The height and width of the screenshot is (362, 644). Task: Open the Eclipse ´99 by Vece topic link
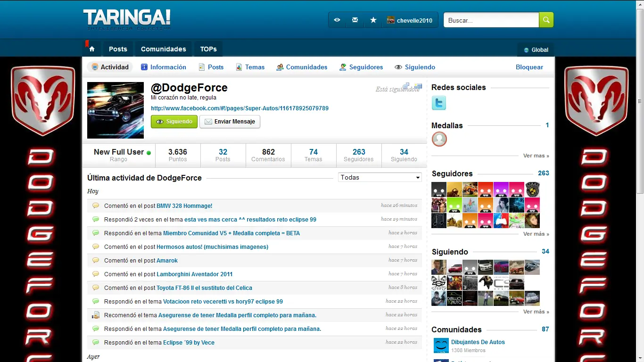tap(189, 343)
